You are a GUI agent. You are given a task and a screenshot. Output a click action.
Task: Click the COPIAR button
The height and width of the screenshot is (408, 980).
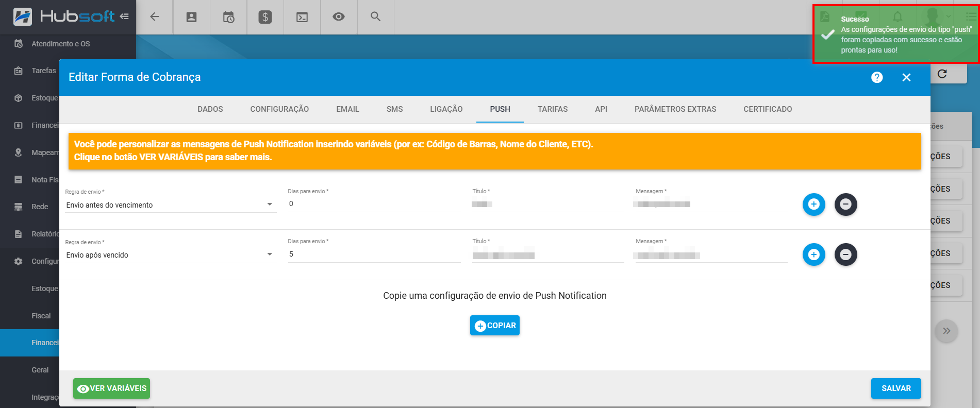(495, 326)
